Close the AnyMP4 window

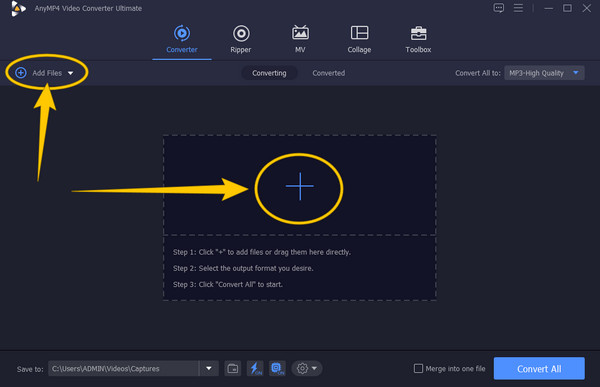587,8
